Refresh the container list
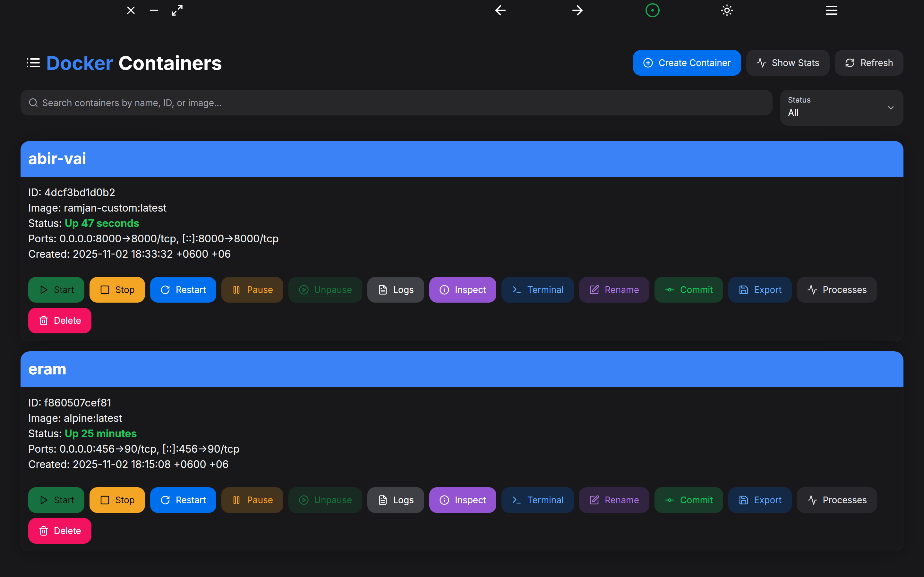Viewport: 924px width, 577px height. click(868, 63)
